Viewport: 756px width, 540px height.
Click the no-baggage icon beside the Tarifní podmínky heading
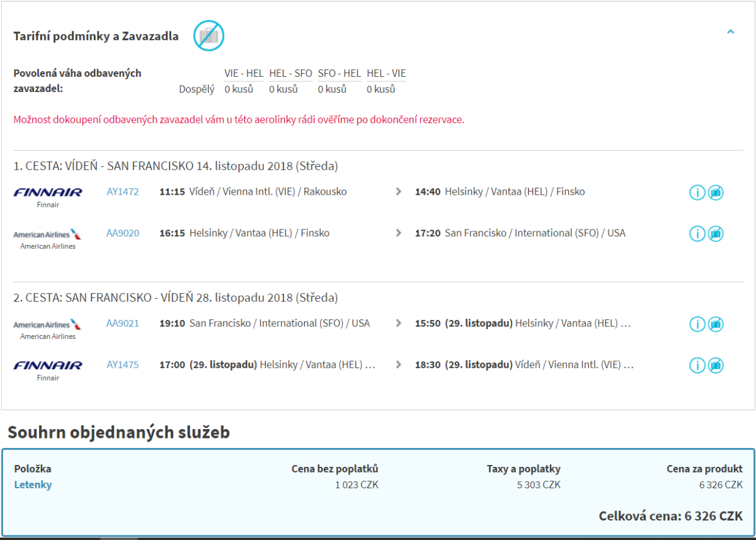[x=209, y=35]
